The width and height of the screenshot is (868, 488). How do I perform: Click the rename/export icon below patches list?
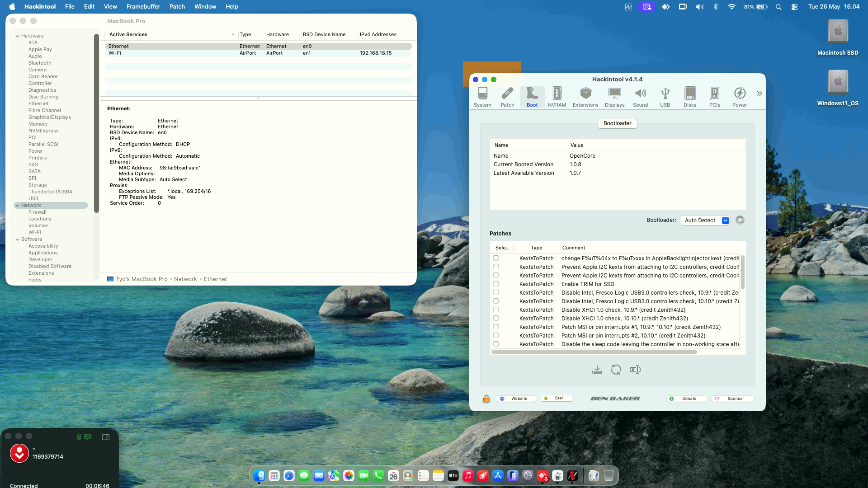point(635,370)
